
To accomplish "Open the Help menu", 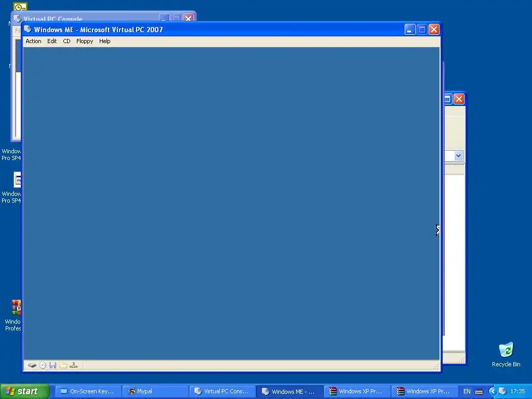I will [x=104, y=41].
